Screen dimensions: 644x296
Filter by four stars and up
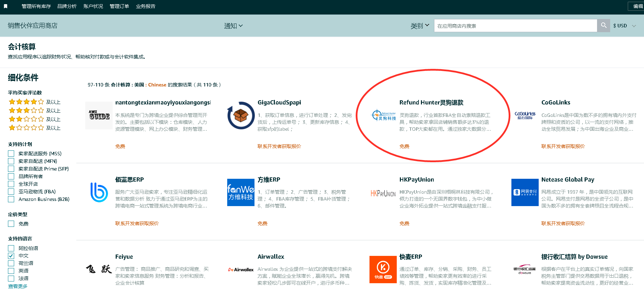[35, 102]
